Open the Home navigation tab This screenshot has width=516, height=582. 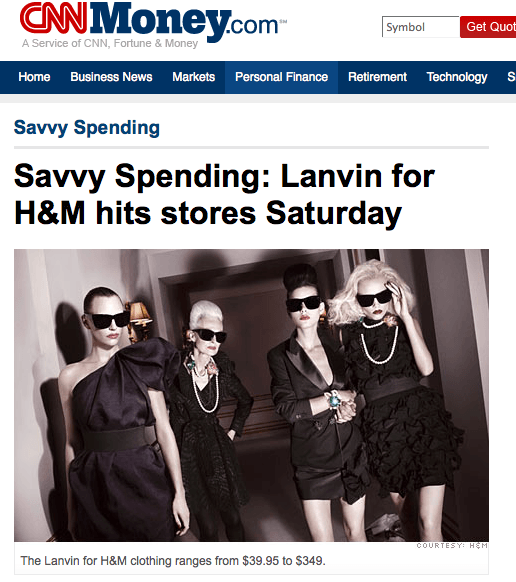[34, 77]
